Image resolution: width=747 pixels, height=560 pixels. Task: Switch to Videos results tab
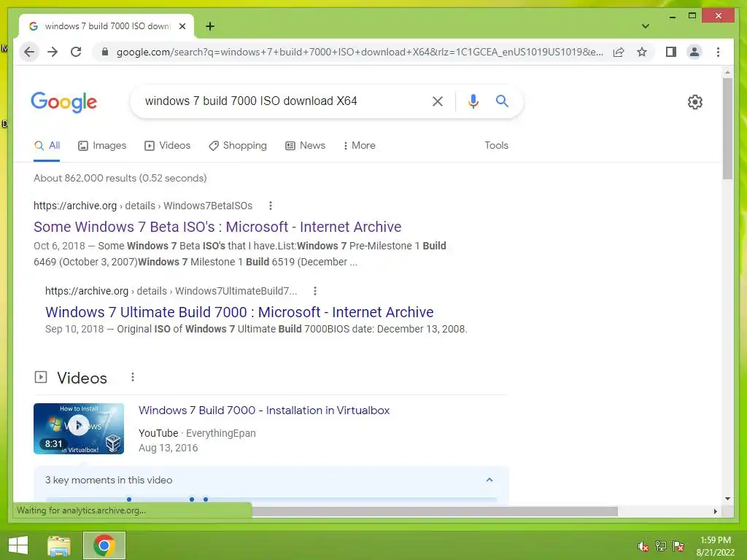(x=167, y=146)
